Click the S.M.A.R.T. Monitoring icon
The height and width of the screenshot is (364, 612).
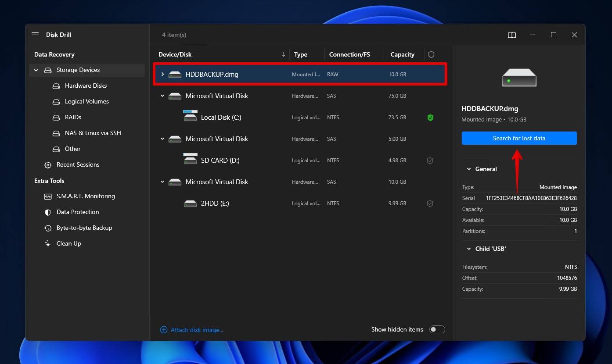point(48,196)
